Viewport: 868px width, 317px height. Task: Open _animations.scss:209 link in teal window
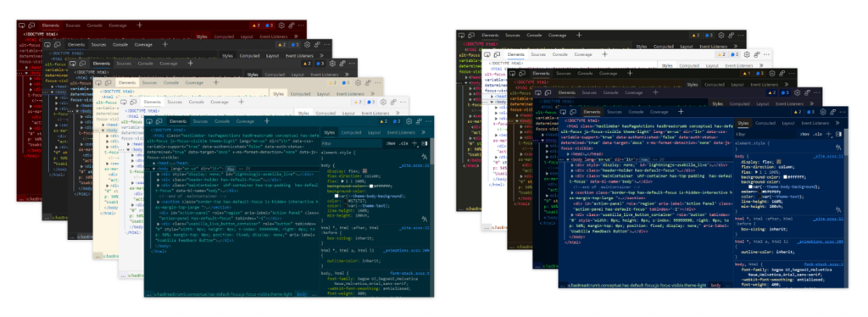point(406,250)
